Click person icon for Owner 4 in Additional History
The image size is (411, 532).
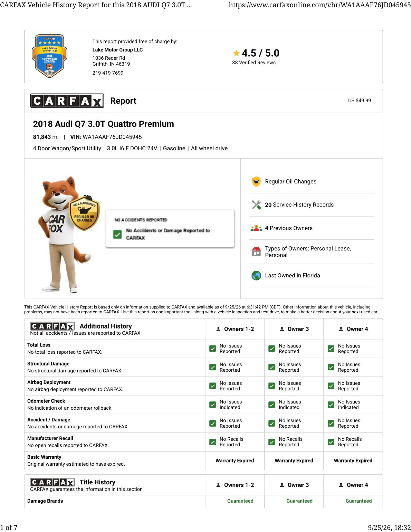pyautogui.click(x=341, y=329)
